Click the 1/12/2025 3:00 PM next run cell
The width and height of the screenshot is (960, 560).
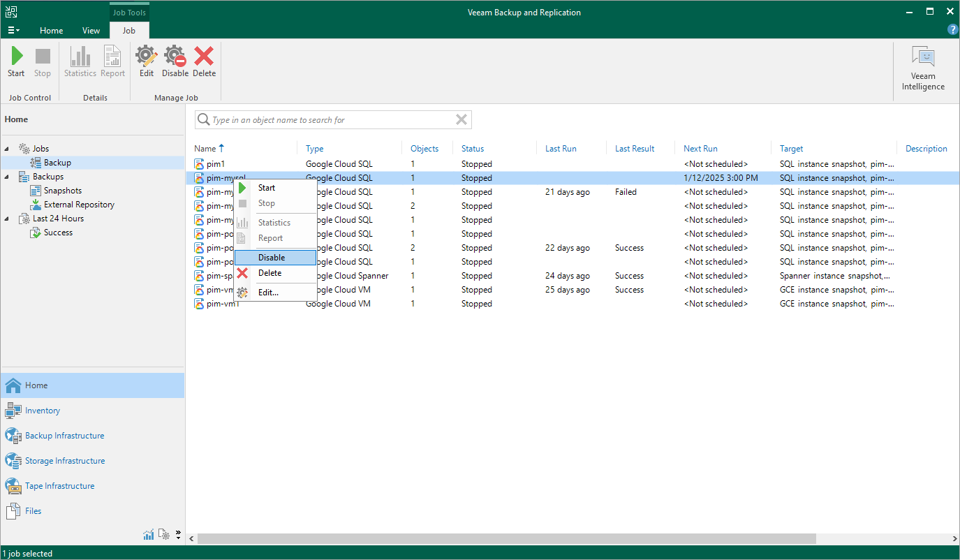(x=721, y=178)
